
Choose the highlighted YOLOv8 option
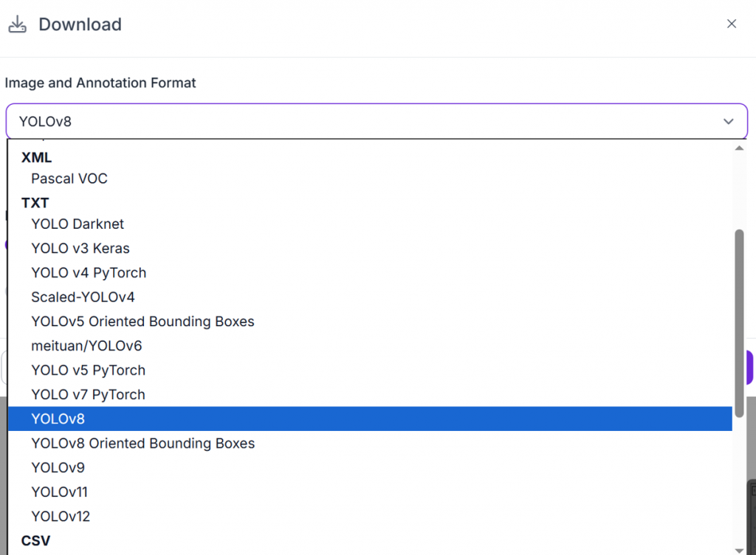58,419
